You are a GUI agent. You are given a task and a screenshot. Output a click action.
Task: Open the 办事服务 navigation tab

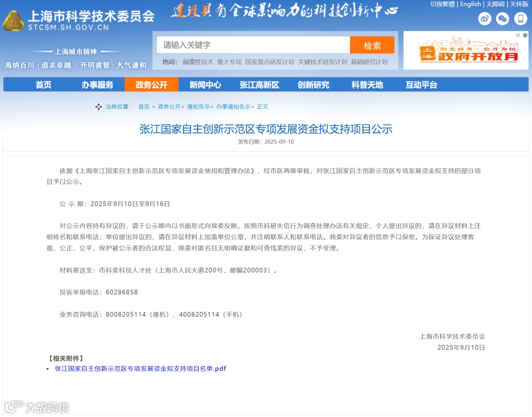[98, 85]
